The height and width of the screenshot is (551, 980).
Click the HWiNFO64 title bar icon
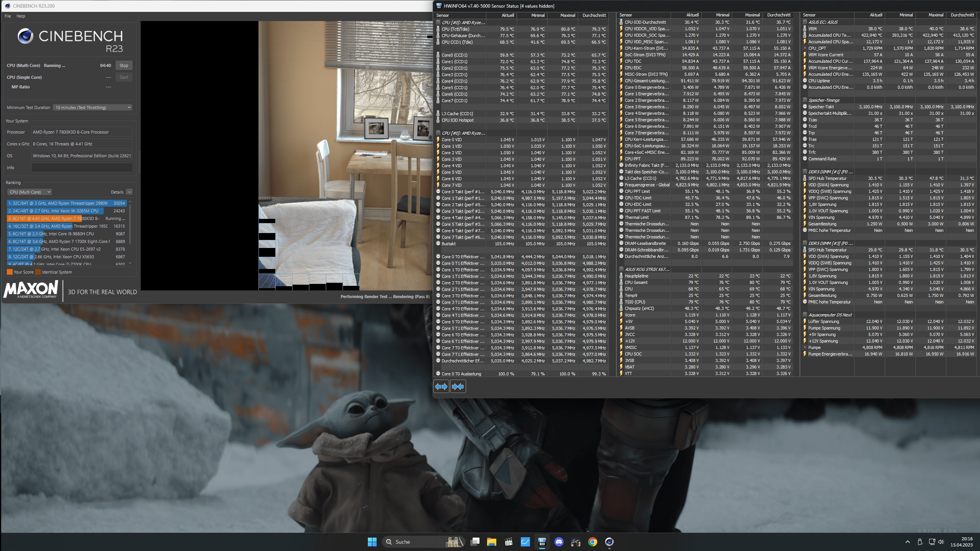click(x=439, y=6)
